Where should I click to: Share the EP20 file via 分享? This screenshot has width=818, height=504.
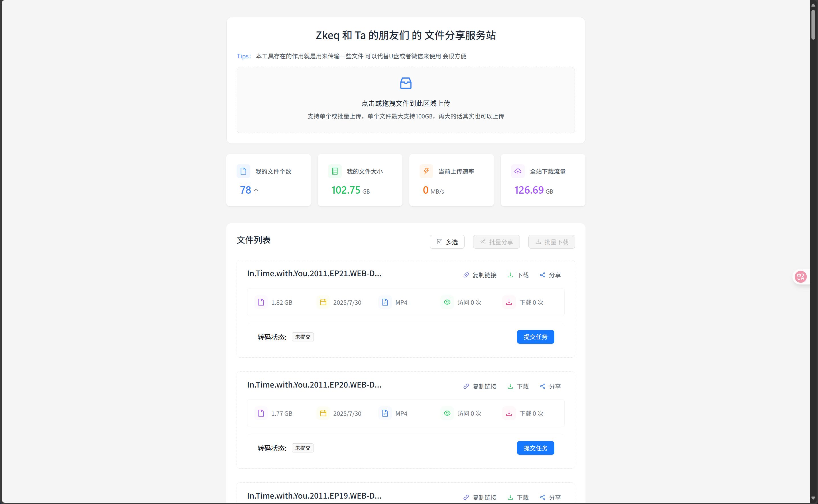tap(550, 386)
